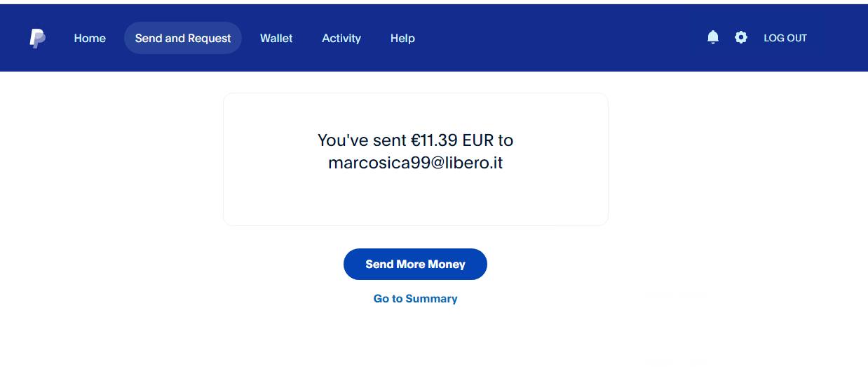Viewport: 868px width, 374px height.
Task: Select the Send and Request tab
Action: tap(182, 39)
